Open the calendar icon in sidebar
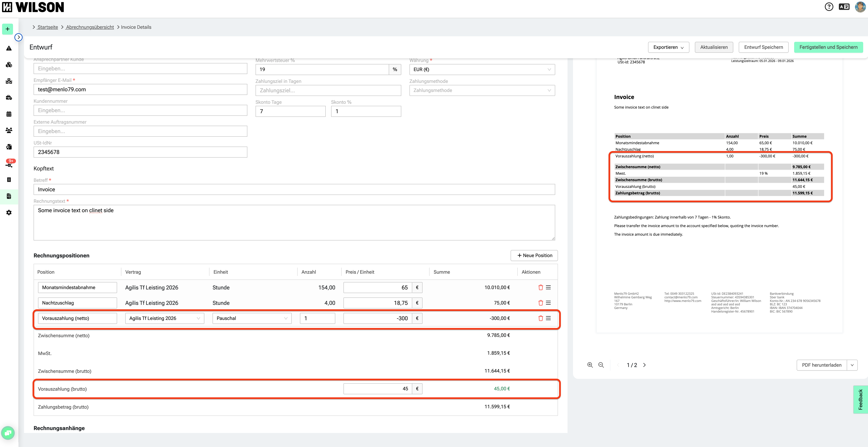The height and width of the screenshot is (447, 868). [x=9, y=114]
